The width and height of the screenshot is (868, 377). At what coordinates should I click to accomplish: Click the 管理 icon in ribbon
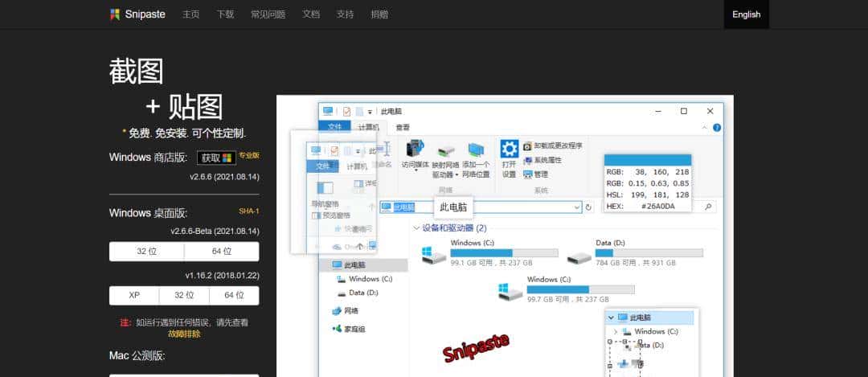pyautogui.click(x=527, y=174)
